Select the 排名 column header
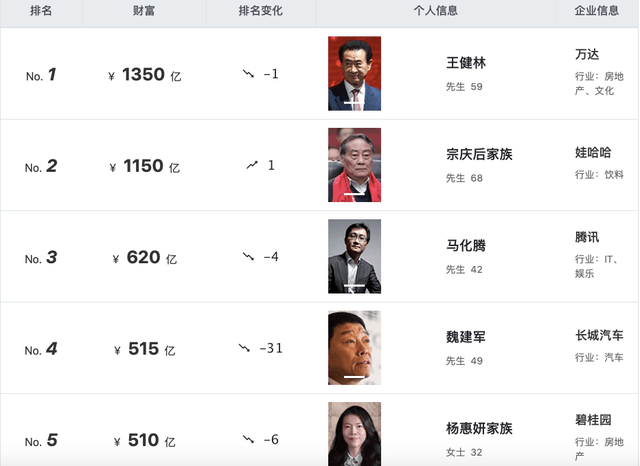The width and height of the screenshot is (640, 466). 41,11
